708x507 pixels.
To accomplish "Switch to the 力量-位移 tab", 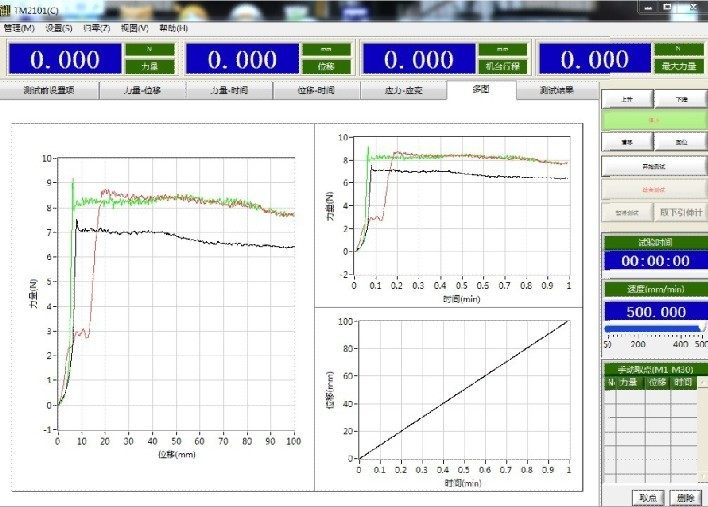I will 142,90.
